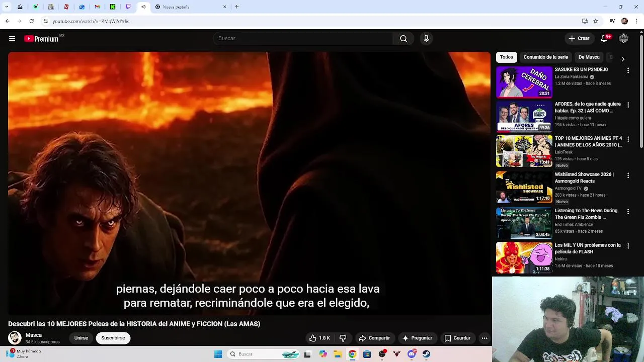
Task: View site information icon in address bar
Action: click(45, 21)
